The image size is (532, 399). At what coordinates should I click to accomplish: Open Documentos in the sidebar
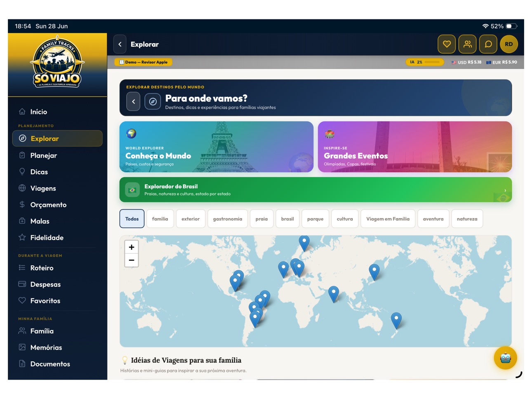point(57,364)
